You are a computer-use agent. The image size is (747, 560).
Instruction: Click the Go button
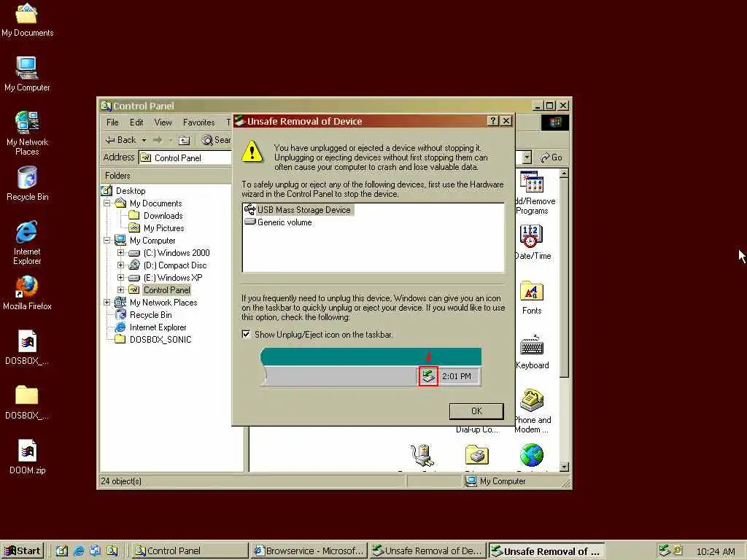tap(551, 157)
